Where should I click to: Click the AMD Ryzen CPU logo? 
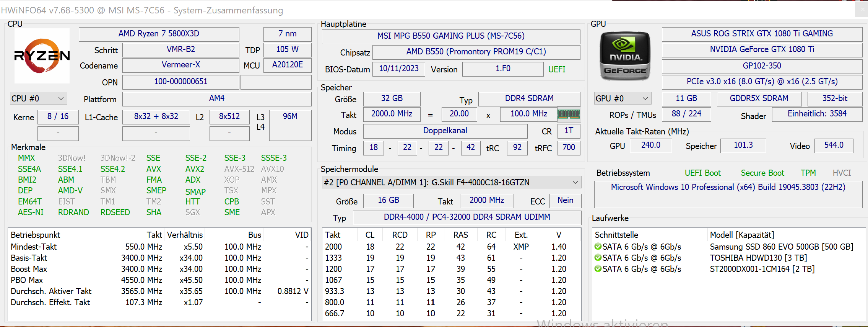point(42,56)
